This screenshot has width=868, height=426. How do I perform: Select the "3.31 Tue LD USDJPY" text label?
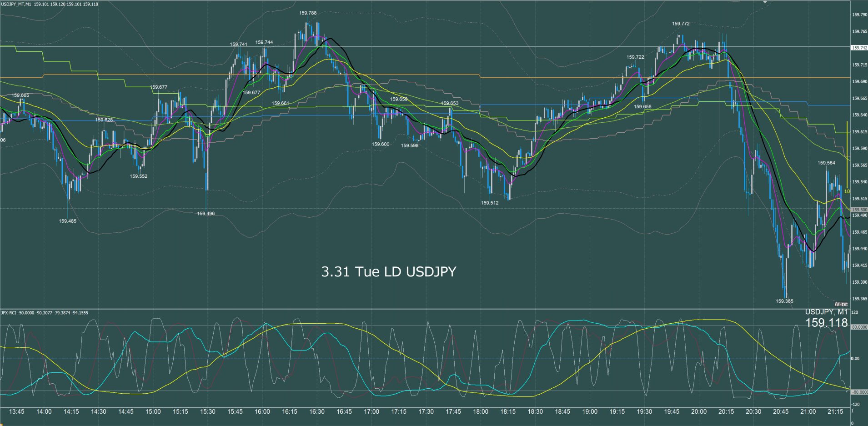click(x=388, y=272)
